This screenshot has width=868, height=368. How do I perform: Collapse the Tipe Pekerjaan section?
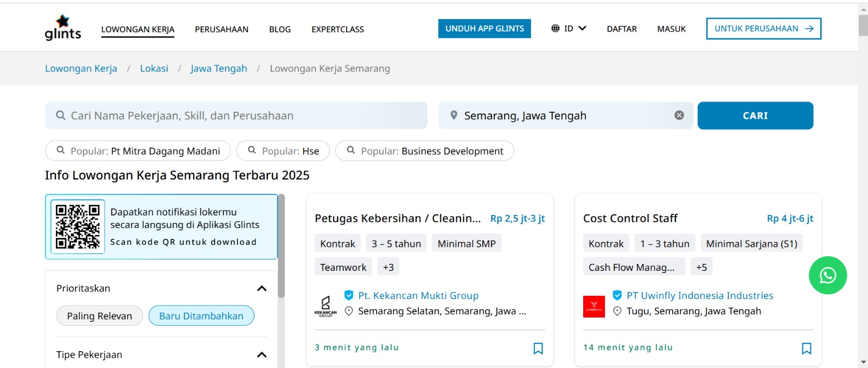(x=261, y=354)
